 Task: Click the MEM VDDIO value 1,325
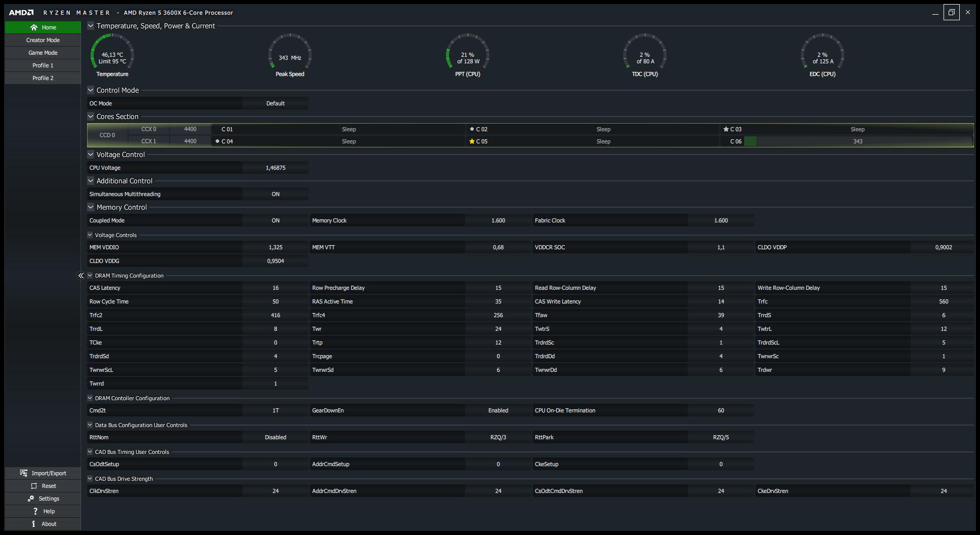[x=275, y=247]
